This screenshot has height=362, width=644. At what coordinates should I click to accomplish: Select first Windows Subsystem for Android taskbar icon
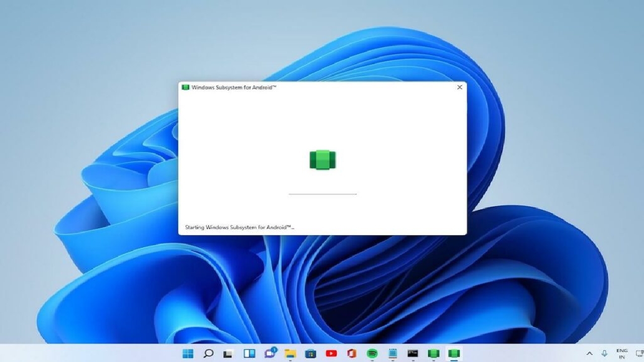[433, 353]
